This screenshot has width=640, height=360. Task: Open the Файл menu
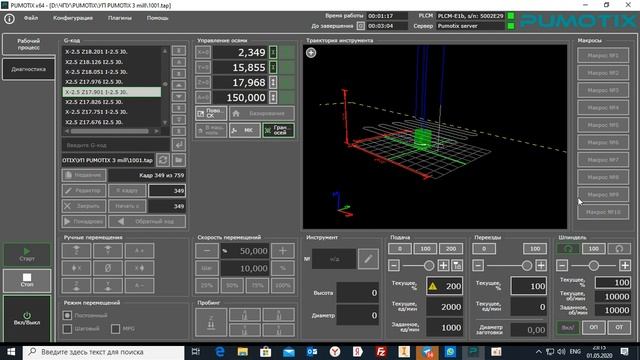pos(31,18)
